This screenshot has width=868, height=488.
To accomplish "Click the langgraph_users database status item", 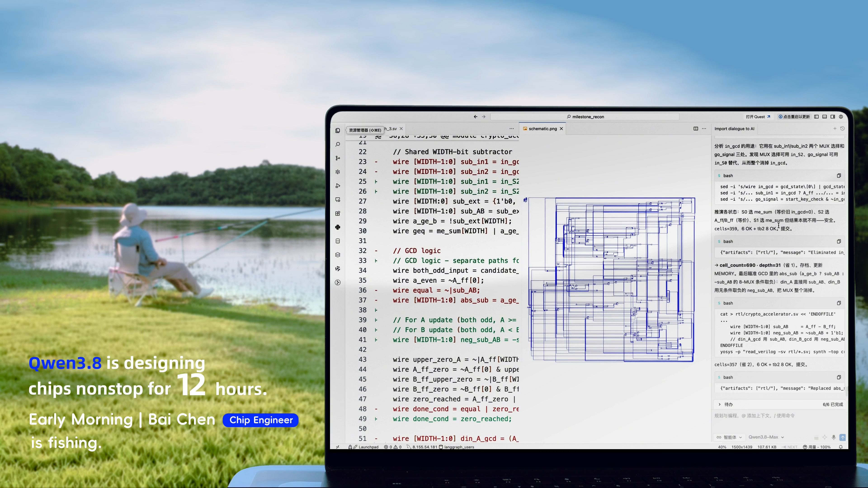I will (x=456, y=447).
